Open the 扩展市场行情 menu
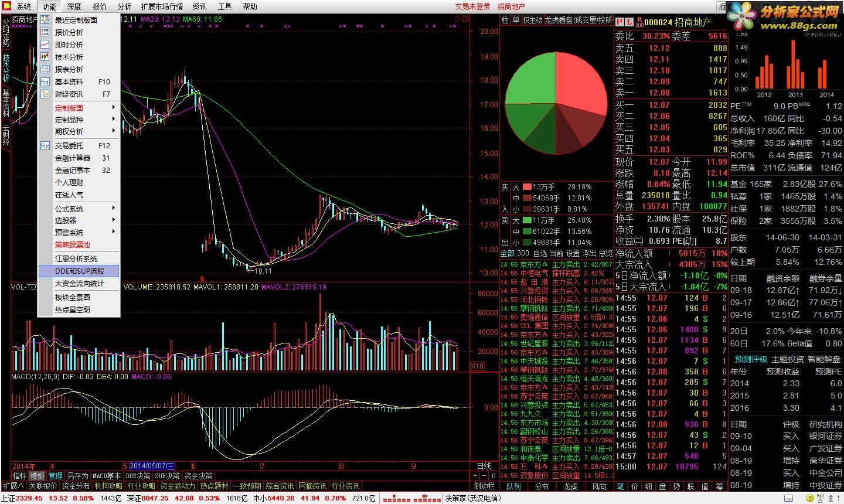Screen dimensions: 844x504 tap(162, 6)
